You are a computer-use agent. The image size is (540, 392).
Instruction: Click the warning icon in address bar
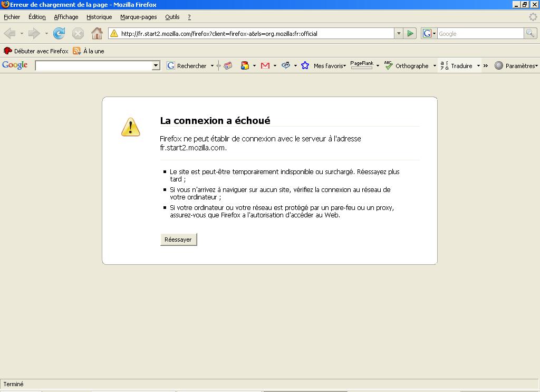(x=114, y=33)
